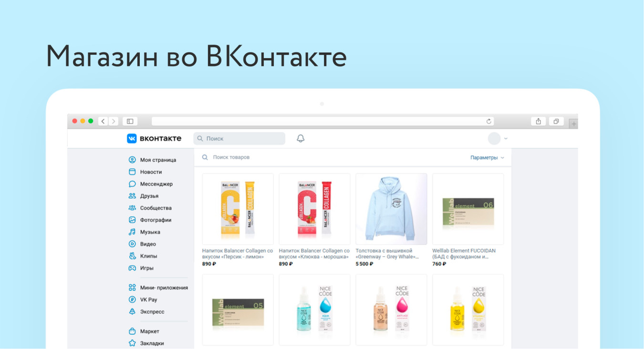This screenshot has width=644, height=349.
Task: Click the VK Pay ruble icon
Action: pos(132,300)
